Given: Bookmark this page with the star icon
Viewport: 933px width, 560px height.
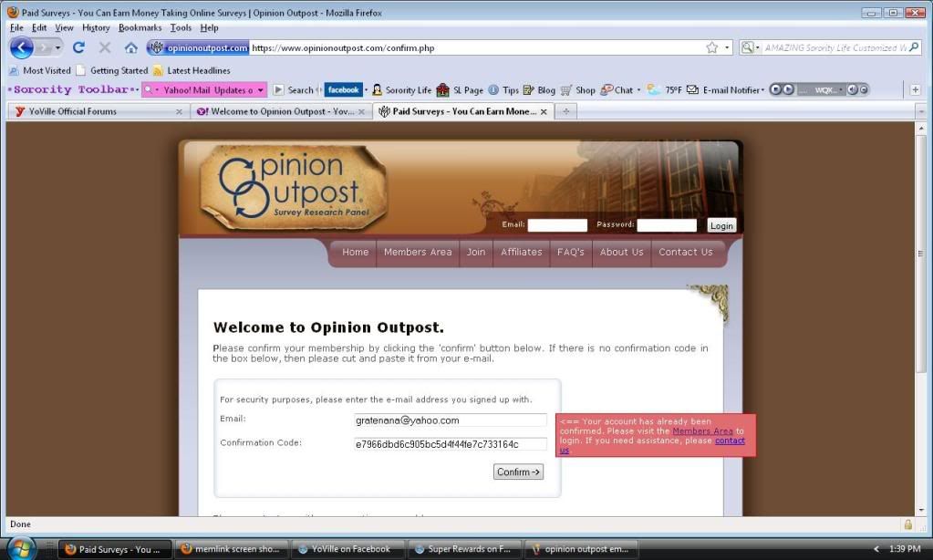Looking at the screenshot, I should (711, 47).
